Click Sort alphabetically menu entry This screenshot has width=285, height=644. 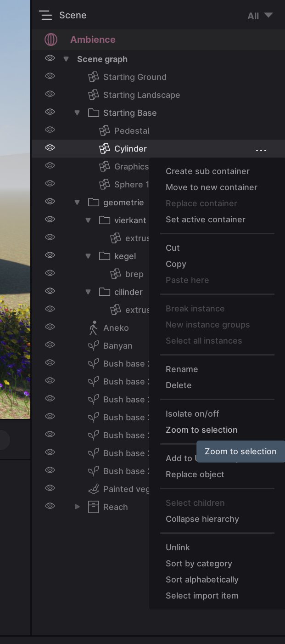pos(202,580)
